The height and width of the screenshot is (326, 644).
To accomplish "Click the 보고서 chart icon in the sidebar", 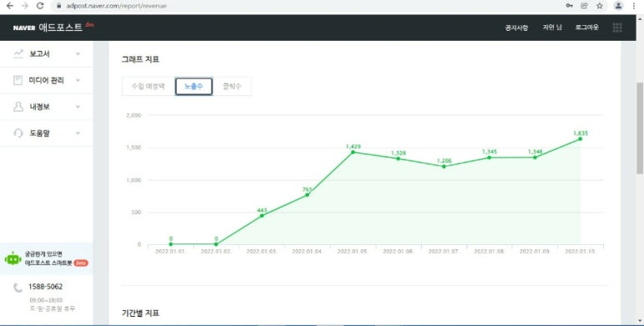I will [18, 53].
